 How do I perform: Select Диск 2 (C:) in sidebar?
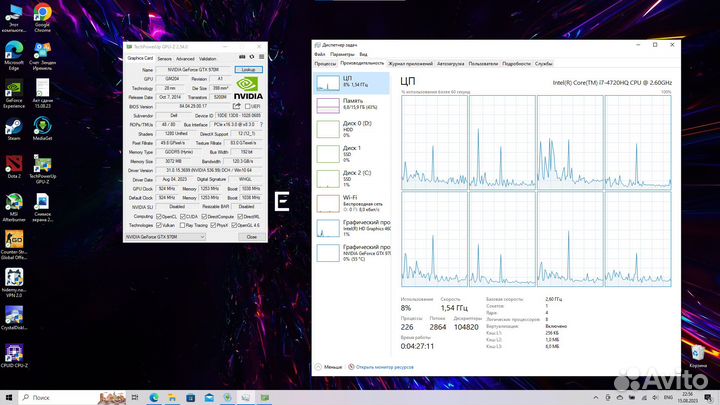pyautogui.click(x=351, y=179)
